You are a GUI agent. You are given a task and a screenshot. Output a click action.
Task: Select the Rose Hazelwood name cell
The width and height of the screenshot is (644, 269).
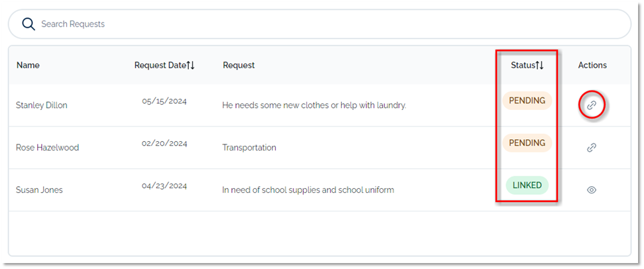[x=47, y=148]
